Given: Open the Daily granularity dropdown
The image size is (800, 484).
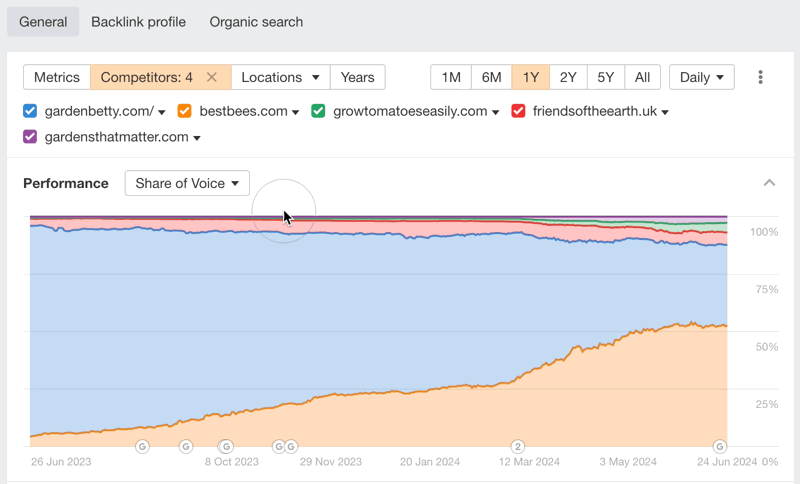Looking at the screenshot, I should pos(701,77).
